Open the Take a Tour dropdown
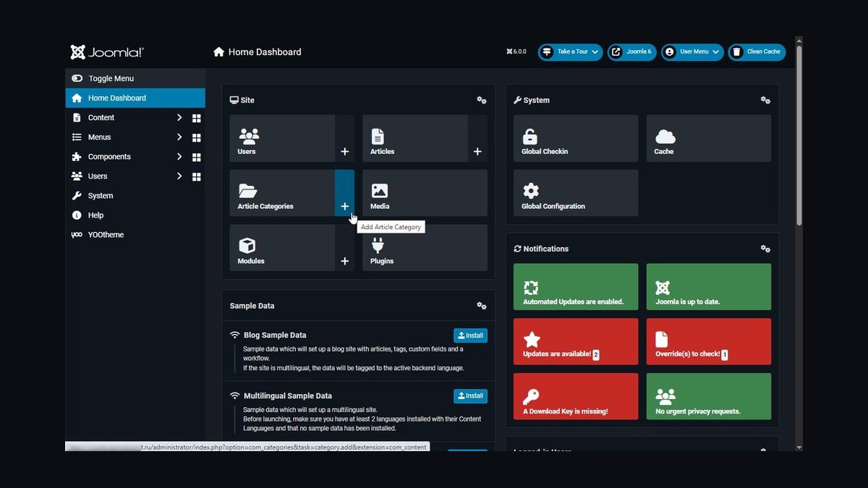This screenshot has height=488, width=868. (570, 52)
